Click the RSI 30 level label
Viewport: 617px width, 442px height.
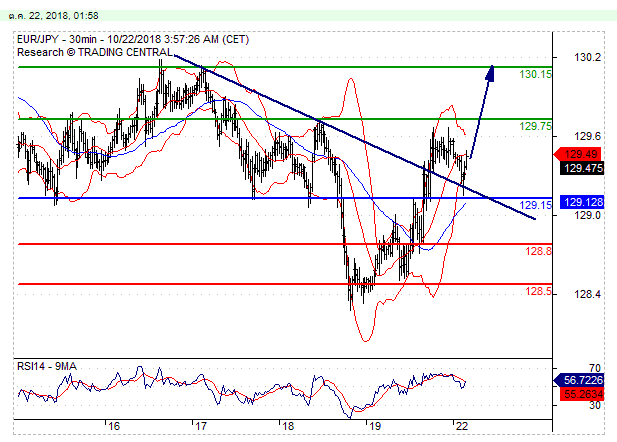[595, 405]
